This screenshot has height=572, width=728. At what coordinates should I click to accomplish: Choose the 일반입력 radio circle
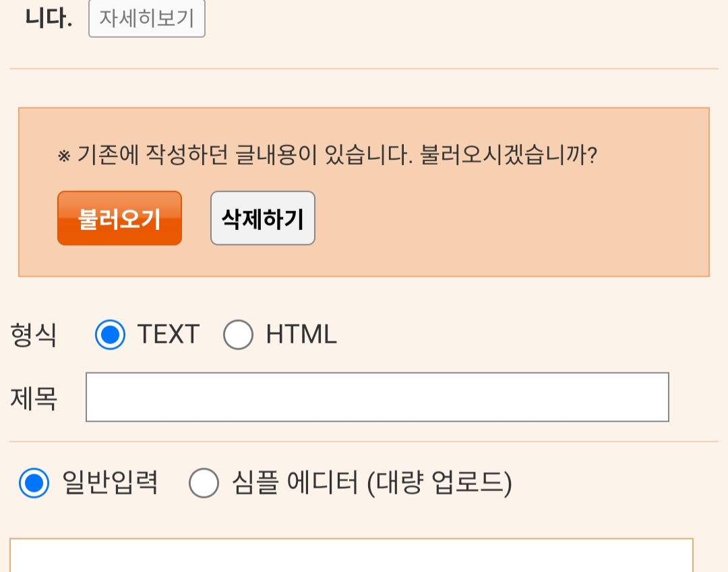[34, 483]
